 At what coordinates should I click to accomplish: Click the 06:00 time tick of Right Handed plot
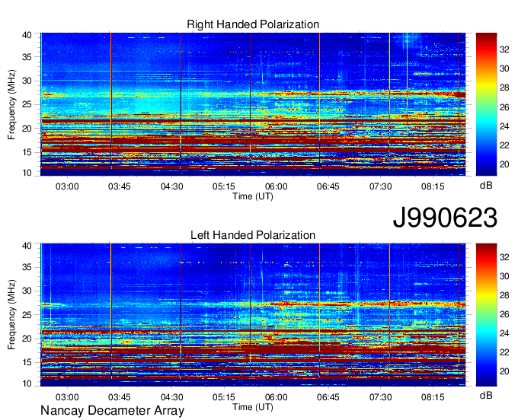pos(277,186)
